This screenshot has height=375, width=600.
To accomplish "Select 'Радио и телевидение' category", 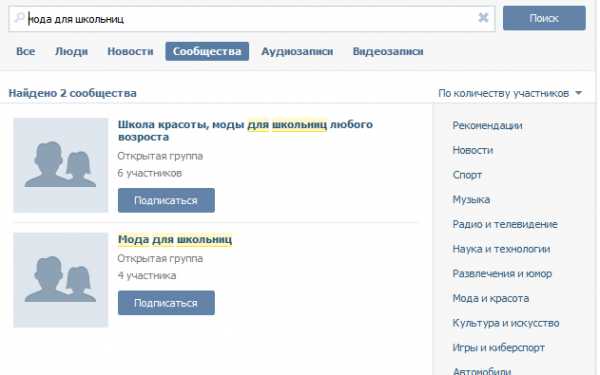I will [x=505, y=224].
